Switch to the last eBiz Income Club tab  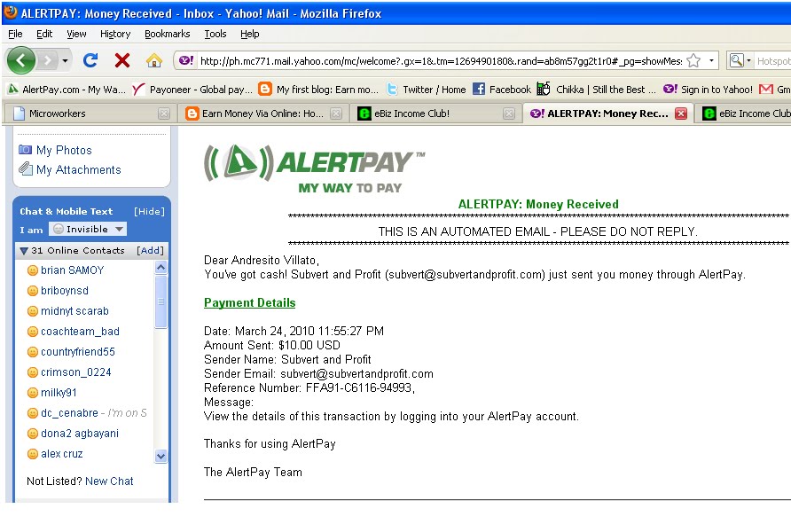click(x=745, y=113)
